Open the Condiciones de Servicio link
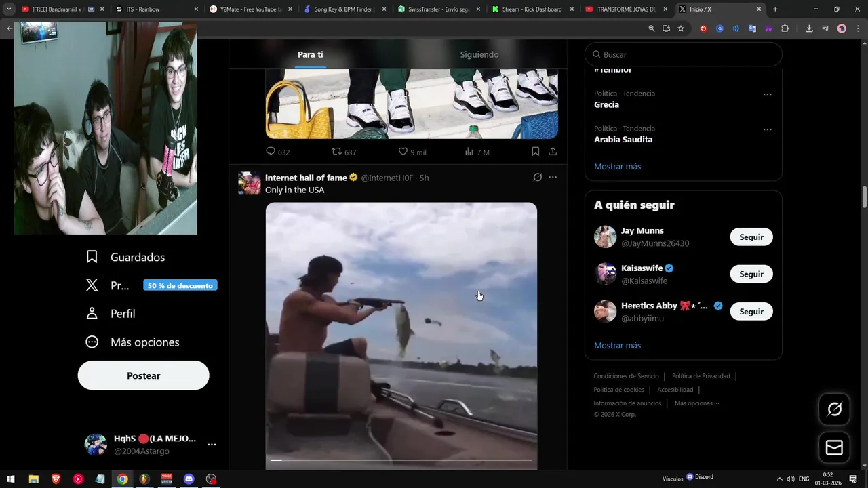This screenshot has width=868, height=488. click(626, 376)
